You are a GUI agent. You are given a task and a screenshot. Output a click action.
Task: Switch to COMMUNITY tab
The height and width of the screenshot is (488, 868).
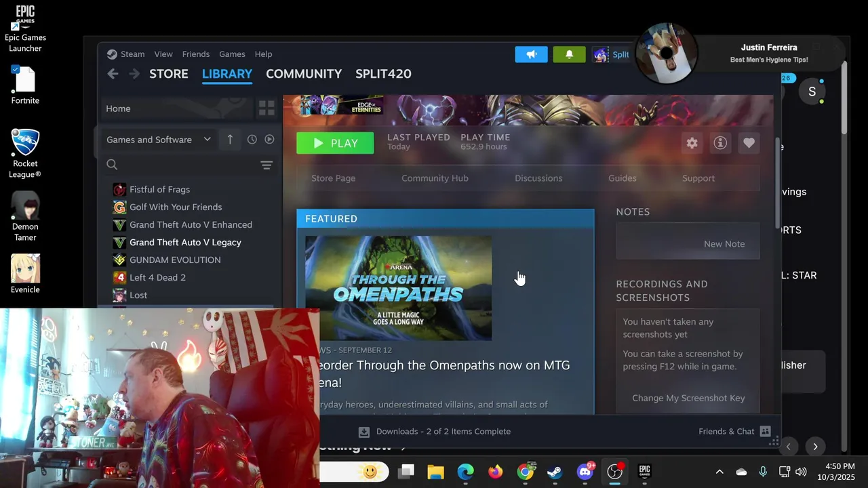(x=304, y=74)
